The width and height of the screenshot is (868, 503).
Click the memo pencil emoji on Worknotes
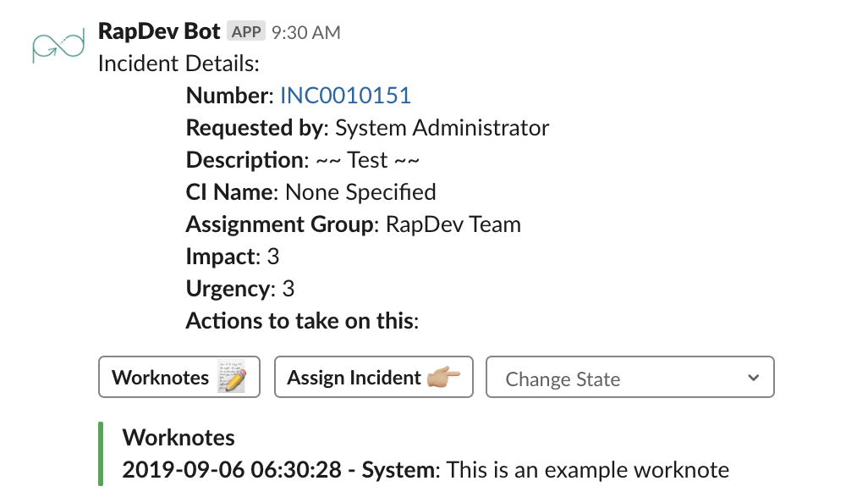[232, 378]
